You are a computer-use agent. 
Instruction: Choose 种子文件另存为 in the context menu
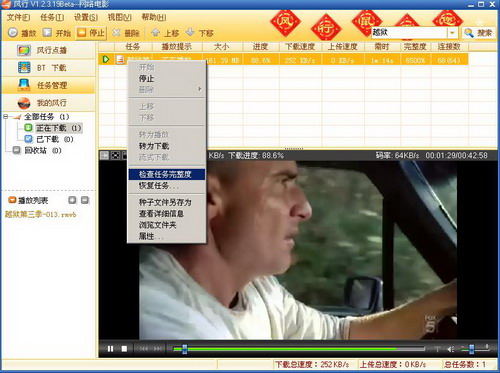167,202
